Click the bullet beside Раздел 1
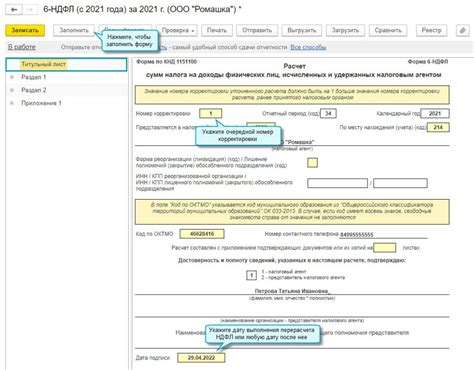Image resolution: width=474 pixels, height=370 pixels. [12, 77]
